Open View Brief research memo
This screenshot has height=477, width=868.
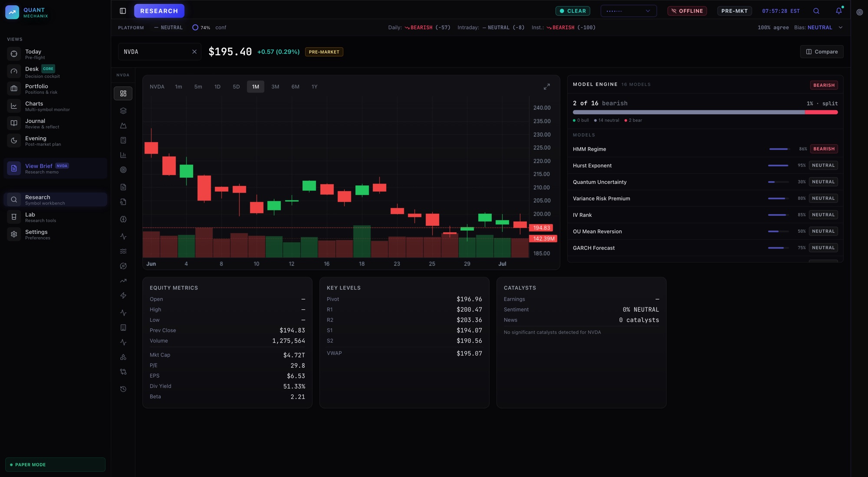coord(55,169)
